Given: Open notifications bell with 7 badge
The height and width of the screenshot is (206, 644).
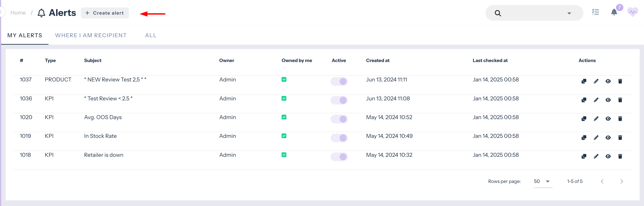Looking at the screenshot, I should pyautogui.click(x=614, y=12).
